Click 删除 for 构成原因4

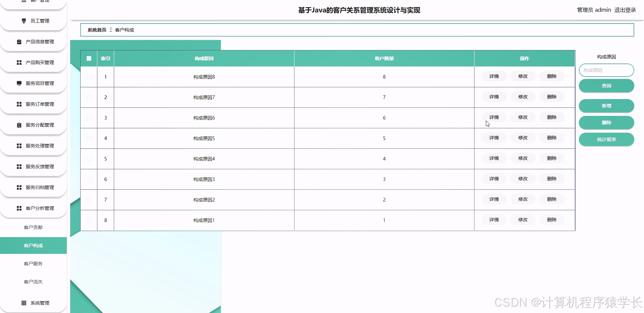click(552, 159)
